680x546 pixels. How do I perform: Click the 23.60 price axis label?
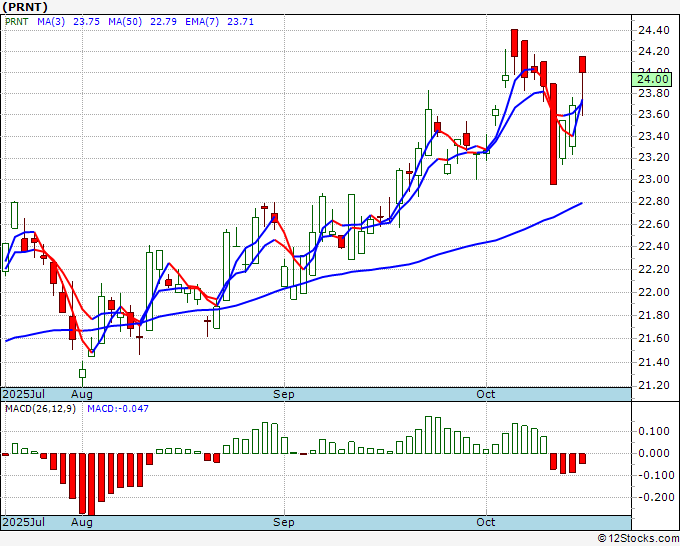click(x=654, y=114)
